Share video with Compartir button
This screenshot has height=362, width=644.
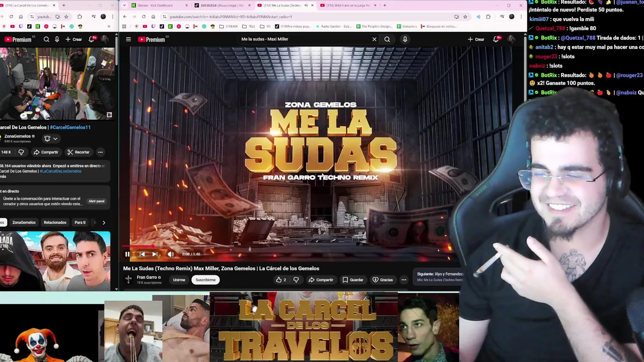321,280
